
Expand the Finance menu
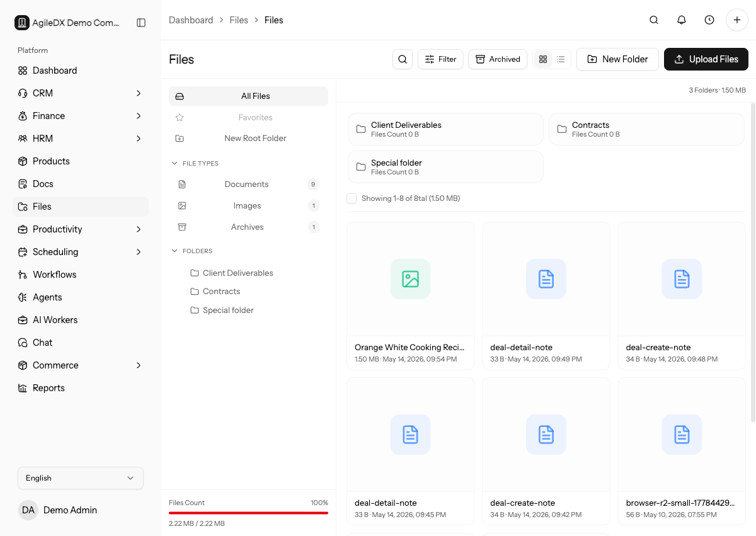coord(81,116)
